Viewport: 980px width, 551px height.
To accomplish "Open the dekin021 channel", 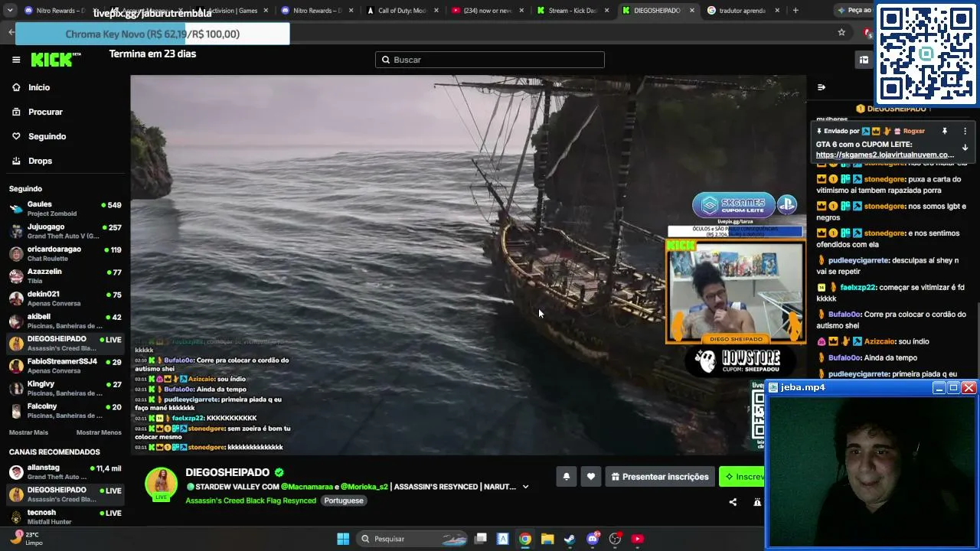I will pyautogui.click(x=65, y=298).
